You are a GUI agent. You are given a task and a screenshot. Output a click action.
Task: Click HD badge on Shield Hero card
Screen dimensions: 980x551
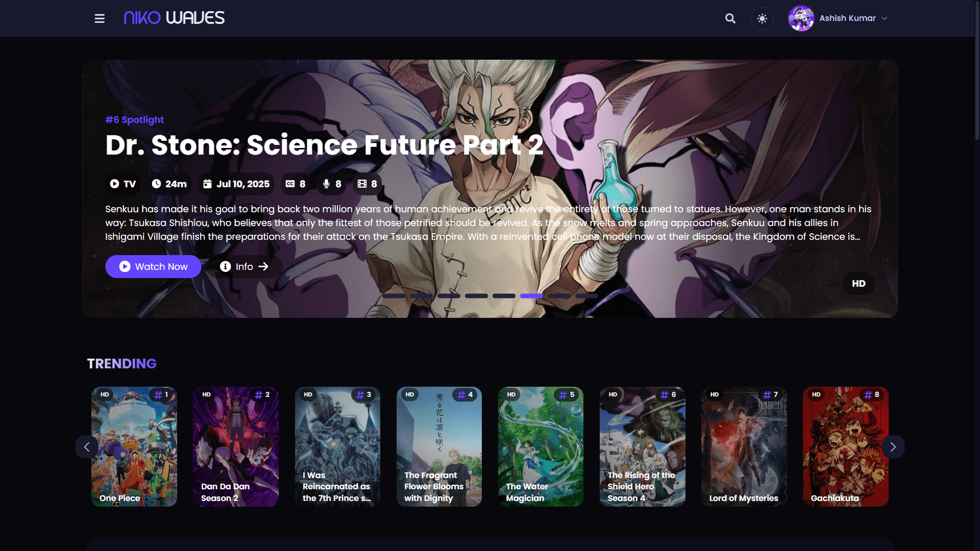[612, 394]
